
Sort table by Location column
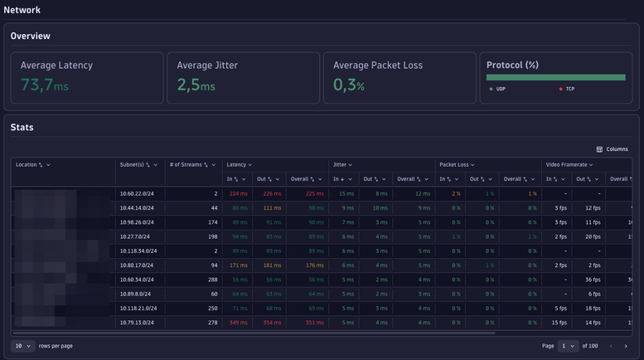point(41,165)
